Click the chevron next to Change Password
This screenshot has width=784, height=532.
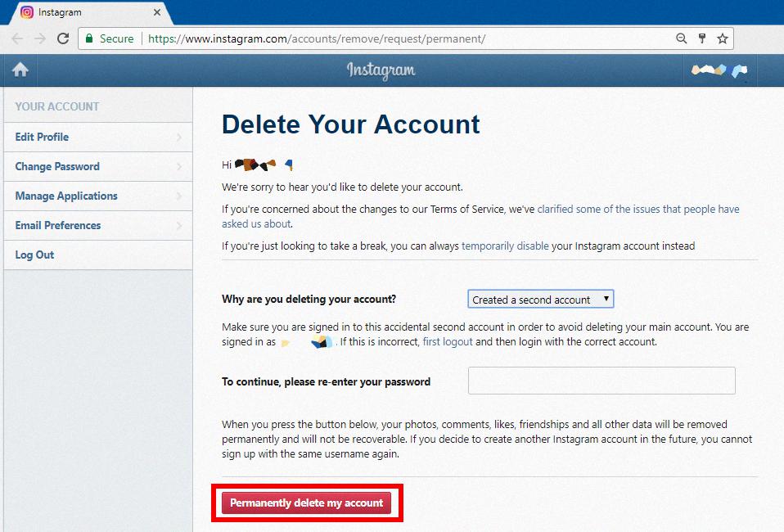[179, 166]
